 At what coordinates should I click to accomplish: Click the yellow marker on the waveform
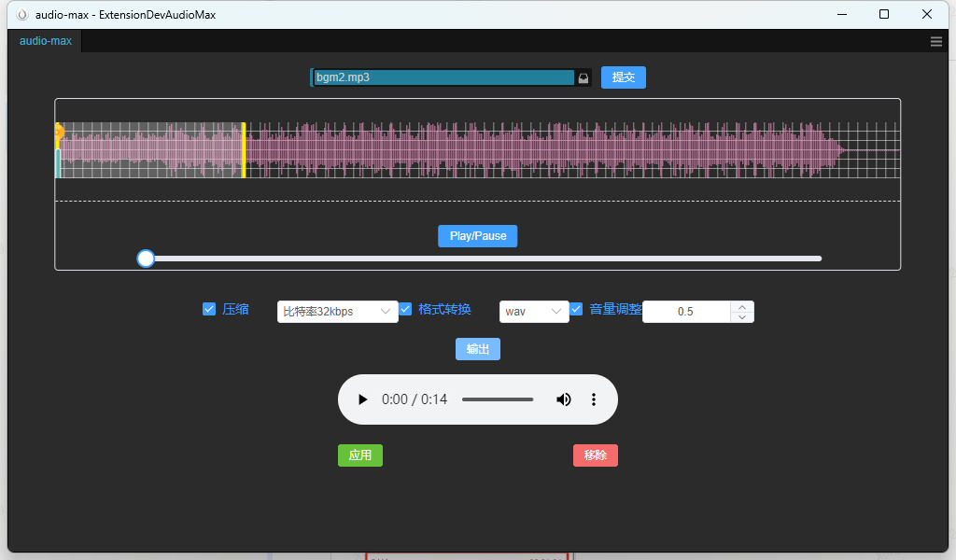(x=244, y=149)
